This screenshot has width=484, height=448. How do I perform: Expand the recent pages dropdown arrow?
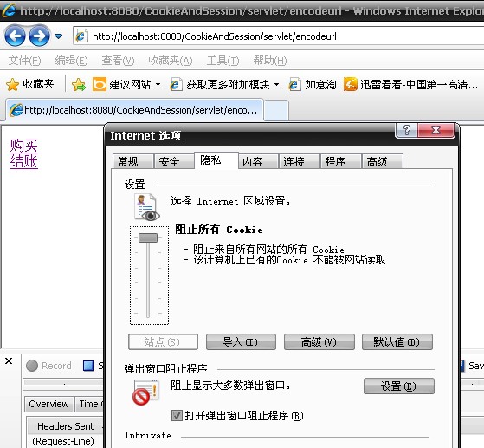click(58, 36)
